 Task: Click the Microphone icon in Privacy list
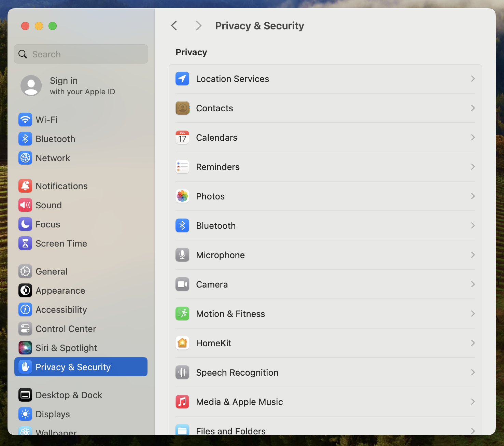tap(182, 255)
